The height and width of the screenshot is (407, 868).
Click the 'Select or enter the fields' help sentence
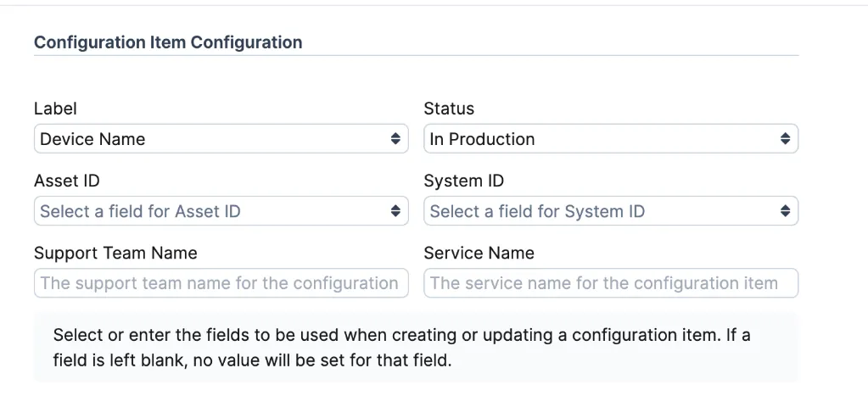401,335
